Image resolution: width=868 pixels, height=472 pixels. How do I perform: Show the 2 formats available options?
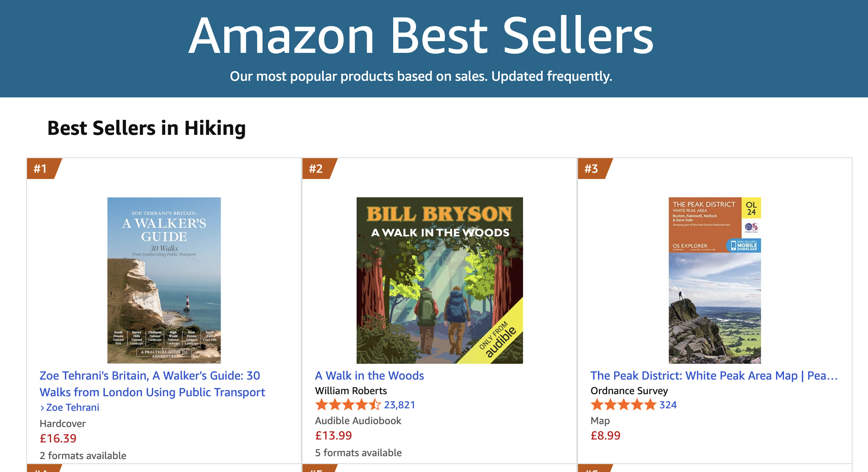pyautogui.click(x=83, y=455)
